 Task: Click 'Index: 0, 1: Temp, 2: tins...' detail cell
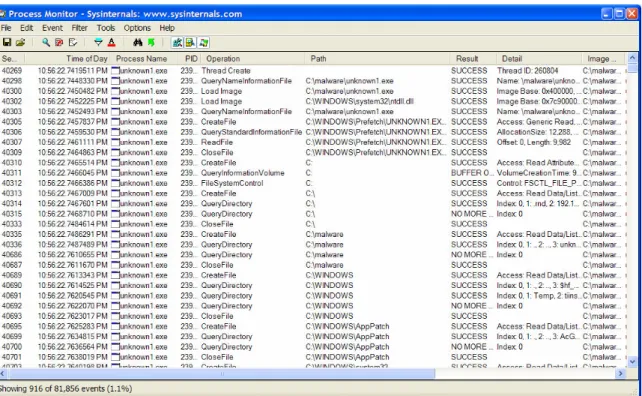pos(538,296)
